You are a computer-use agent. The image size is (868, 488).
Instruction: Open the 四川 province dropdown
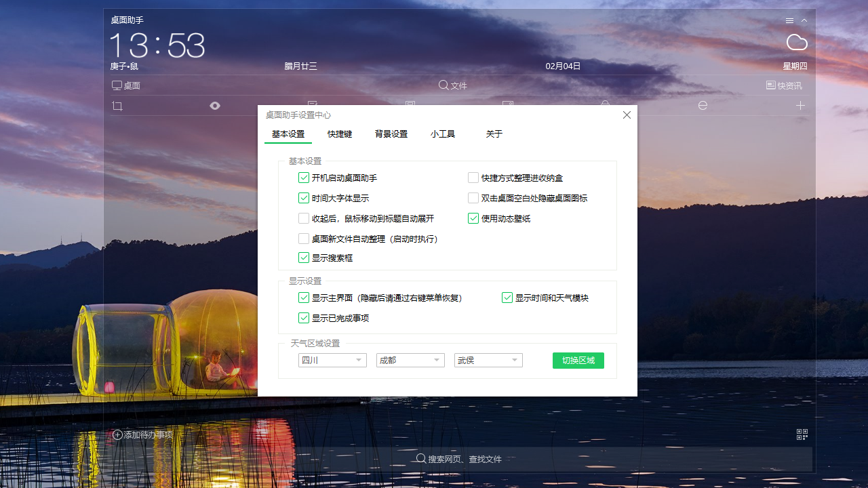(x=332, y=360)
